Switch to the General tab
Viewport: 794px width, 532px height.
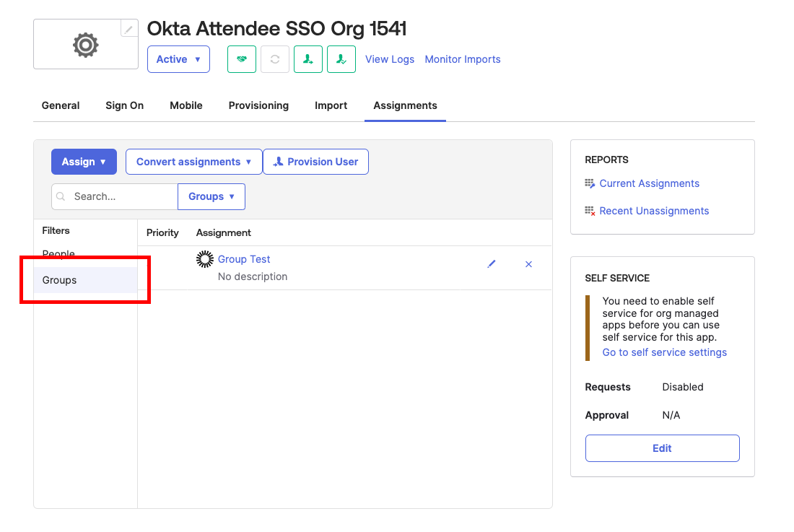pos(60,105)
